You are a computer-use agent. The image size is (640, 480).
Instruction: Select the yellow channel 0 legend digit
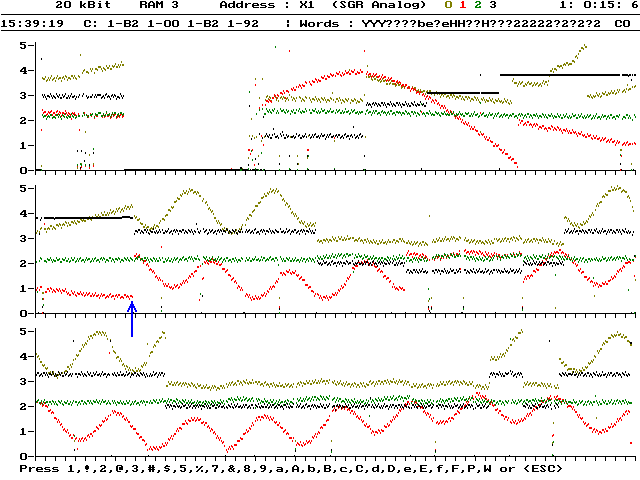click(448, 5)
